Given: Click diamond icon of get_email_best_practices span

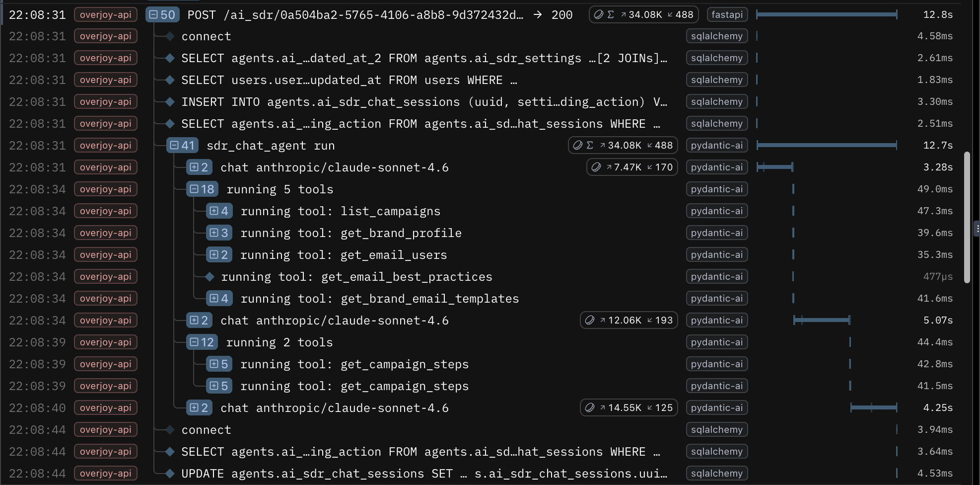Looking at the screenshot, I should coord(210,277).
